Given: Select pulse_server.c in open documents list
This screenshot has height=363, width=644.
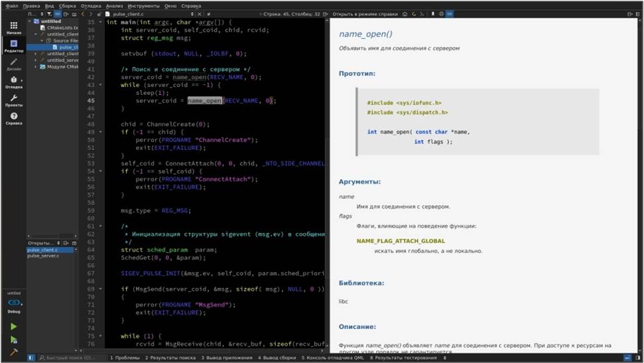Looking at the screenshot, I should pyautogui.click(x=43, y=255).
